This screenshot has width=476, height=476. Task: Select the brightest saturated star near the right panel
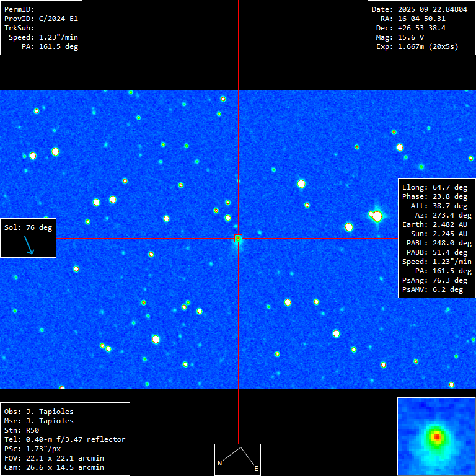click(376, 216)
